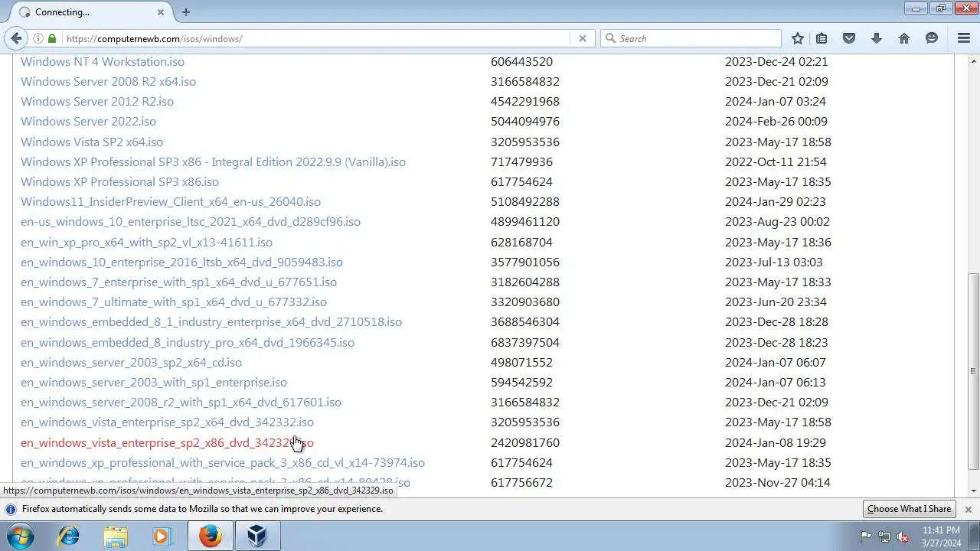Show bookmarks list icon
Image resolution: width=980 pixels, height=551 pixels.
point(822,38)
